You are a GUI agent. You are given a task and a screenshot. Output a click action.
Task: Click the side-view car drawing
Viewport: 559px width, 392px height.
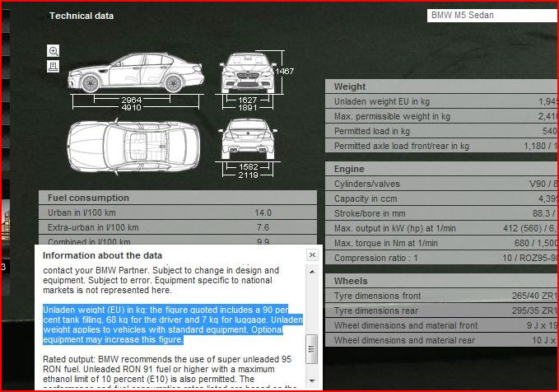[x=136, y=73]
